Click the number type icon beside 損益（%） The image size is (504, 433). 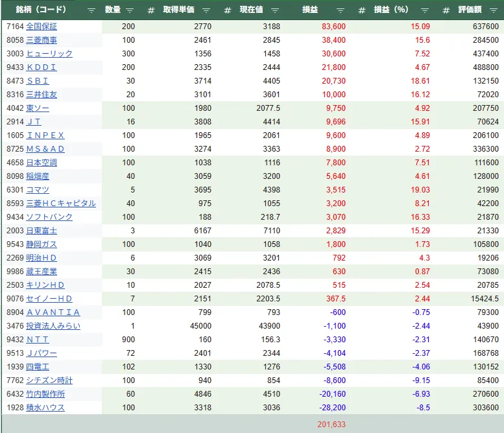tap(361, 10)
